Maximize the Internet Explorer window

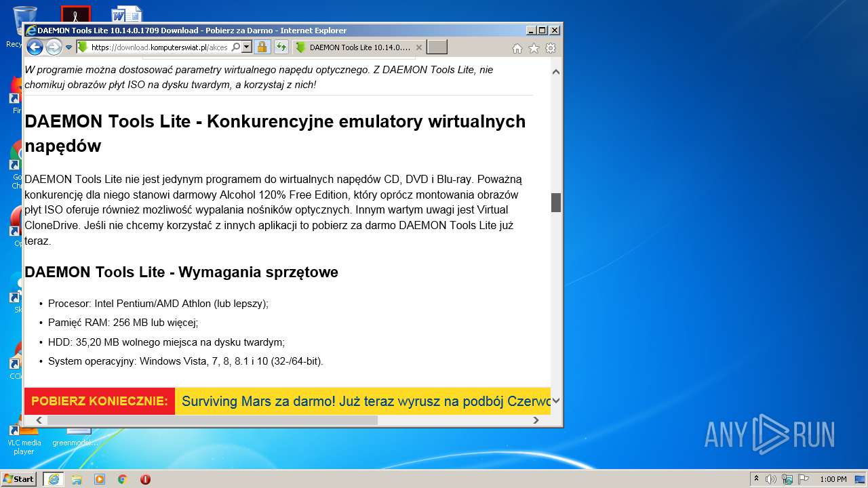542,30
